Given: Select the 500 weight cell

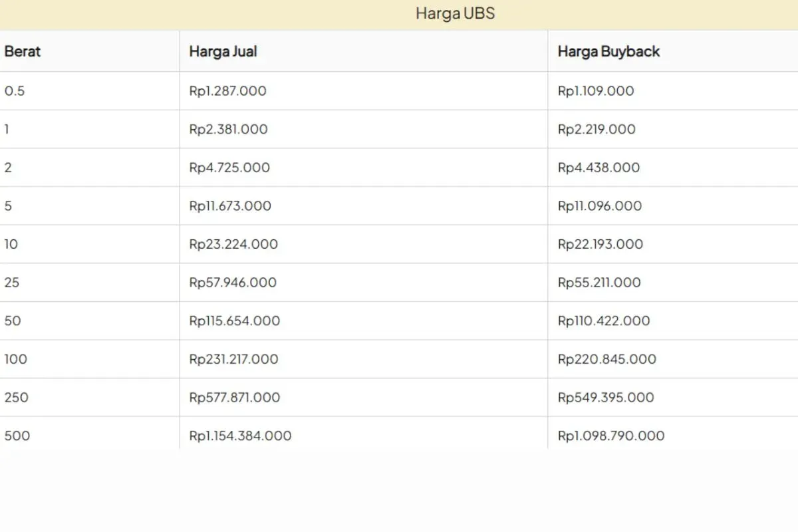Looking at the screenshot, I should [x=17, y=436].
